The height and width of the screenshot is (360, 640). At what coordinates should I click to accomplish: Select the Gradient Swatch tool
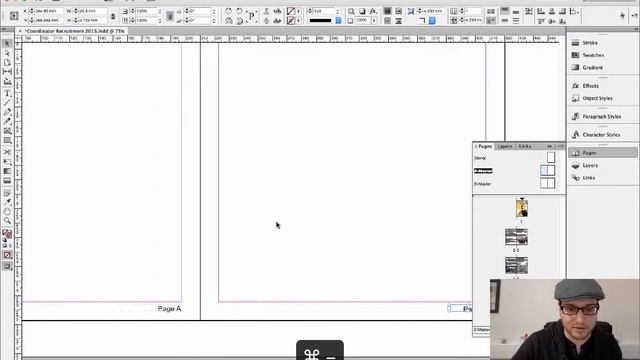[7, 171]
